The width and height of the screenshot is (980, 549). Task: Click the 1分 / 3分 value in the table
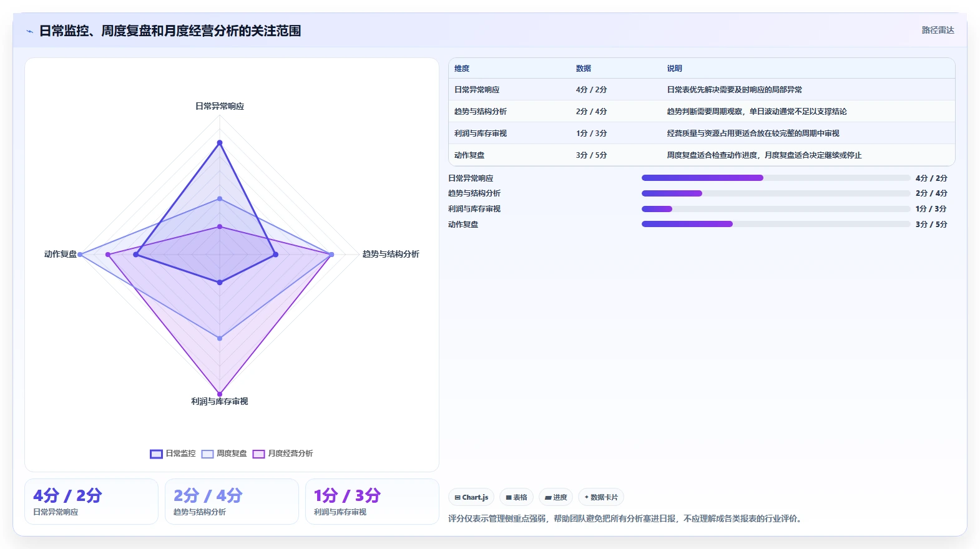[591, 134]
